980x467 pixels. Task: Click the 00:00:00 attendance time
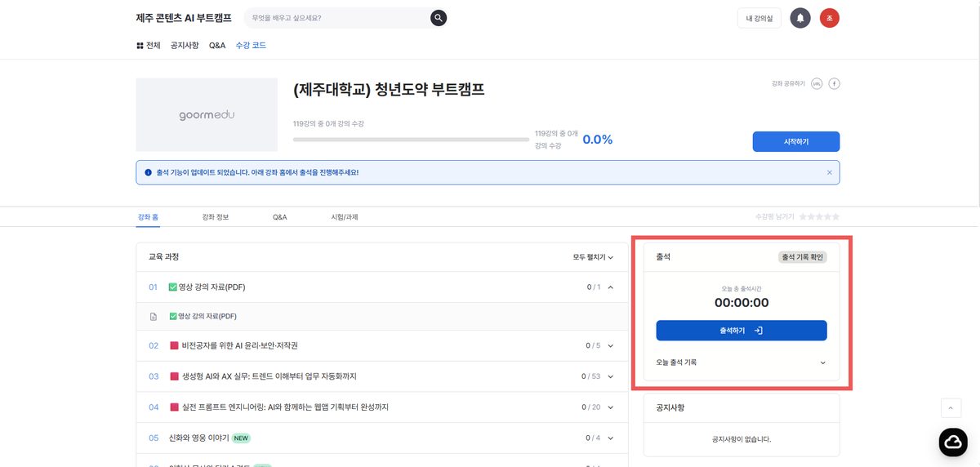pyautogui.click(x=742, y=303)
